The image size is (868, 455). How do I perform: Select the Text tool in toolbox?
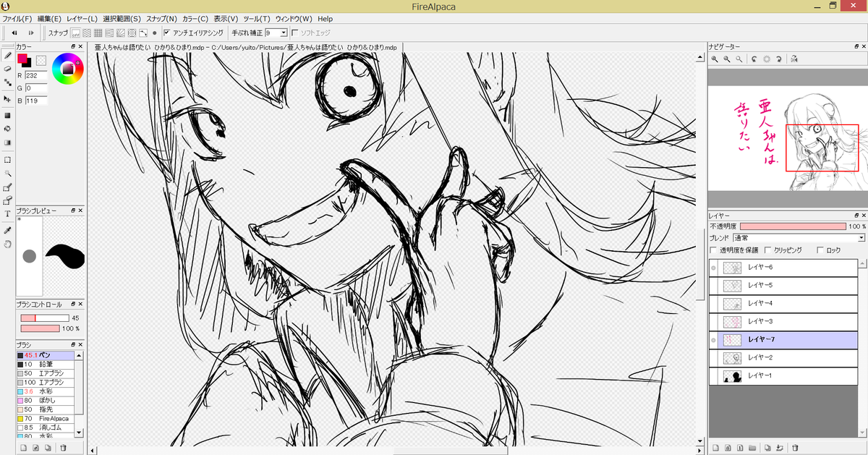(x=7, y=214)
